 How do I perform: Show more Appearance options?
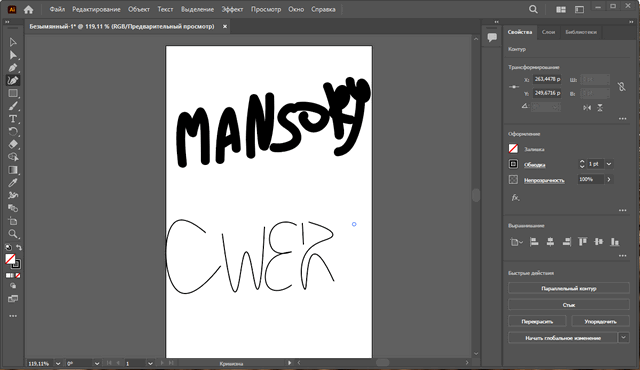[x=622, y=210]
